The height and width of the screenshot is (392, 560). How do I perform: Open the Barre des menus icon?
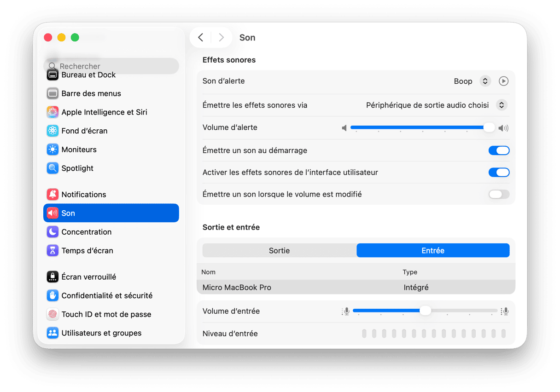[x=52, y=93]
